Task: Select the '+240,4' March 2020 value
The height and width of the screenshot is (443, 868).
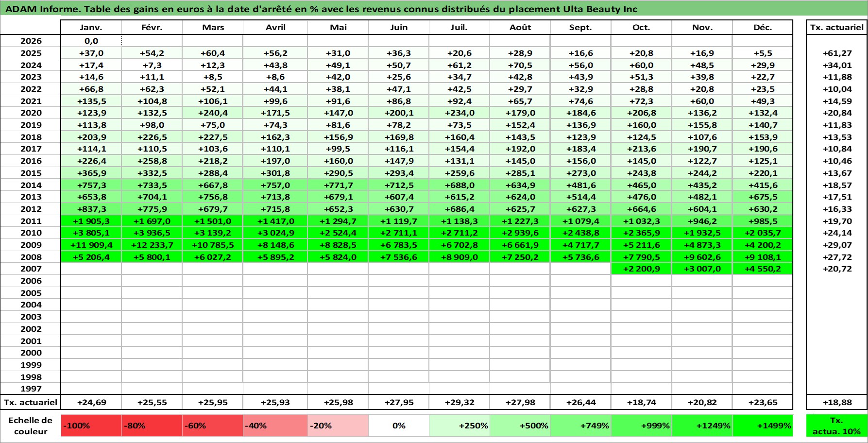Action: coord(213,113)
